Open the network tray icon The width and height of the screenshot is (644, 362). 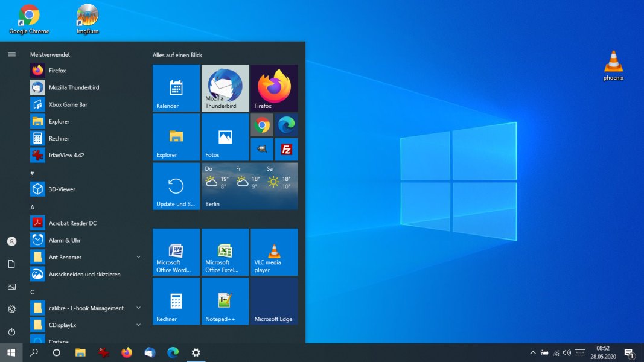click(x=556, y=352)
